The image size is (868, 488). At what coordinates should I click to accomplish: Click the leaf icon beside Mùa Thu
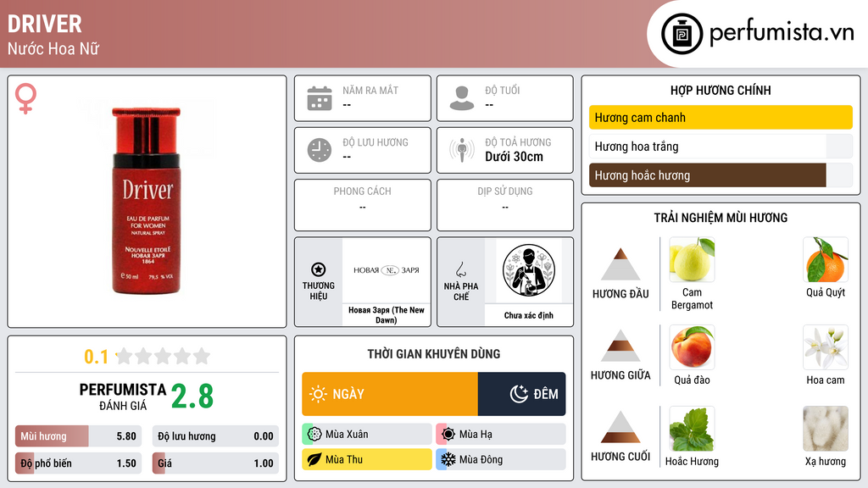(x=314, y=459)
